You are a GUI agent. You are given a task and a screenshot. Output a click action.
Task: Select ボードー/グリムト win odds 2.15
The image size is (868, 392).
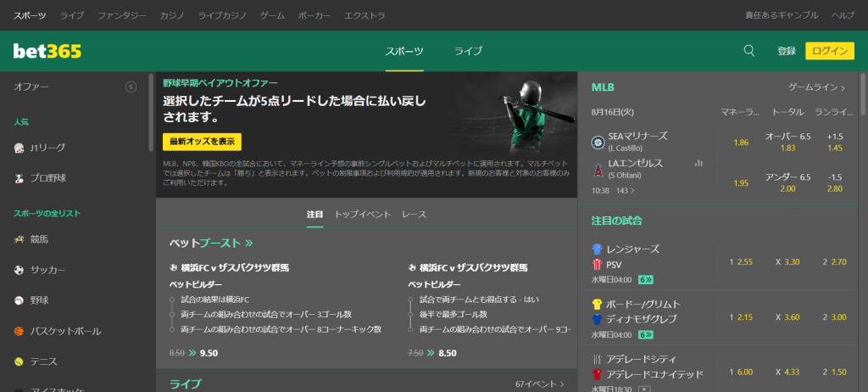[741, 317]
